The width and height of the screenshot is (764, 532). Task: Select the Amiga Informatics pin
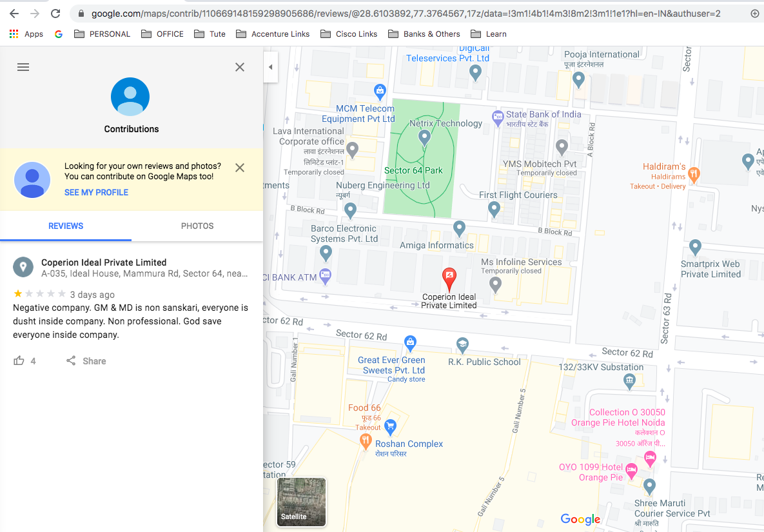coord(460,228)
